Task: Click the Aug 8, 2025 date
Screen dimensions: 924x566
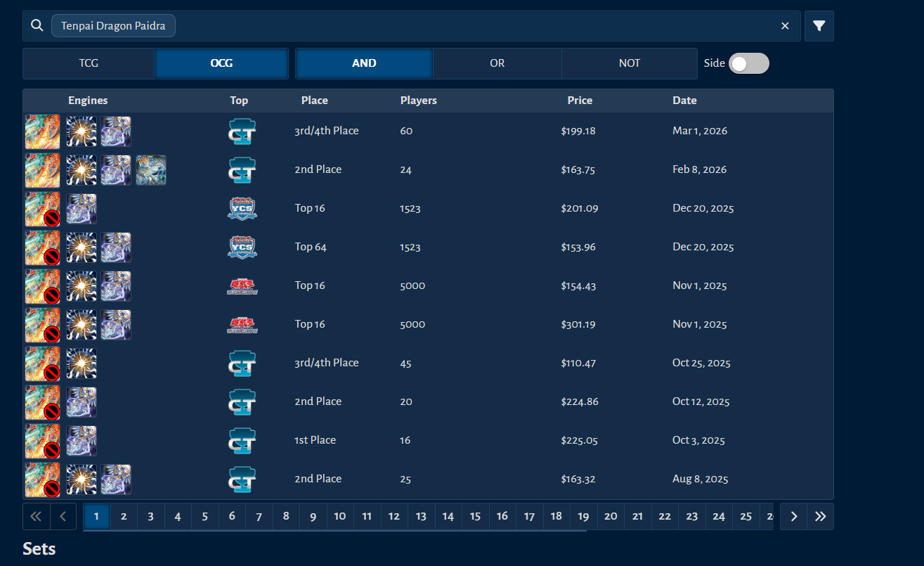Action: point(701,480)
